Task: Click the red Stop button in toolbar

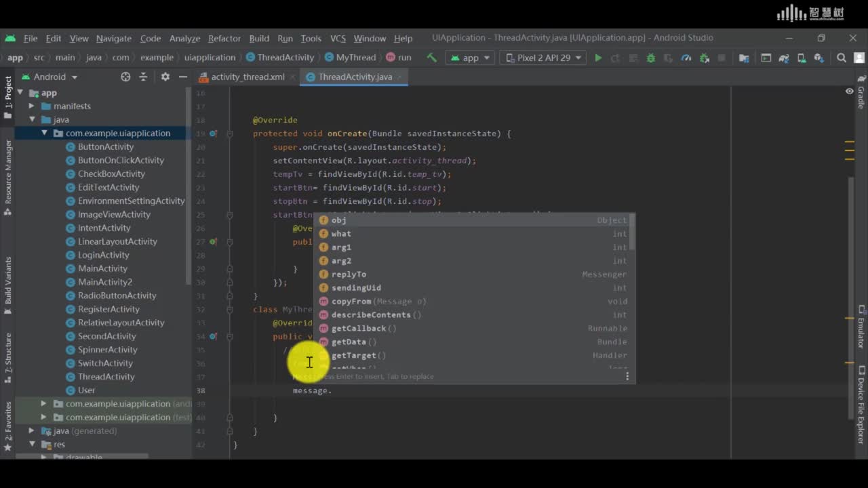Action: (722, 58)
